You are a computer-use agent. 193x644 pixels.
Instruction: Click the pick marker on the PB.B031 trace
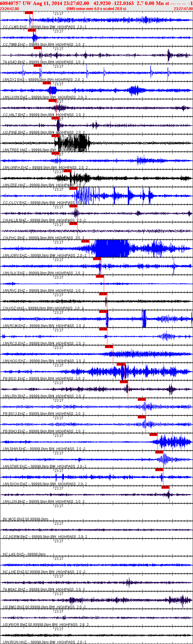point(120,364)
